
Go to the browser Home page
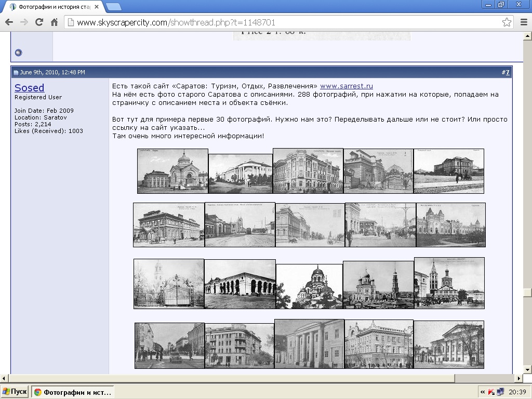click(x=54, y=22)
